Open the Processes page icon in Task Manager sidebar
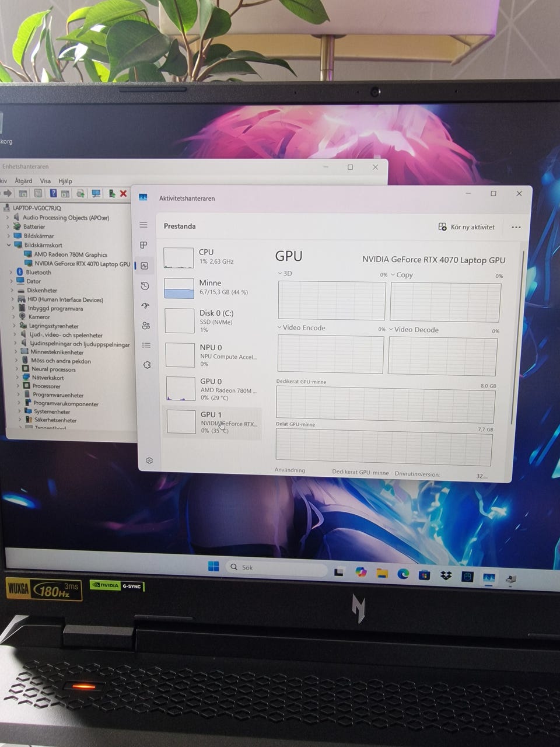 click(x=144, y=245)
